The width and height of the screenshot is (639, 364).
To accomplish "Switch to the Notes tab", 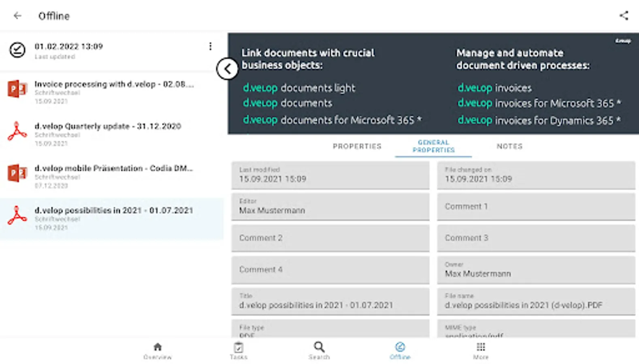I will click(x=509, y=146).
